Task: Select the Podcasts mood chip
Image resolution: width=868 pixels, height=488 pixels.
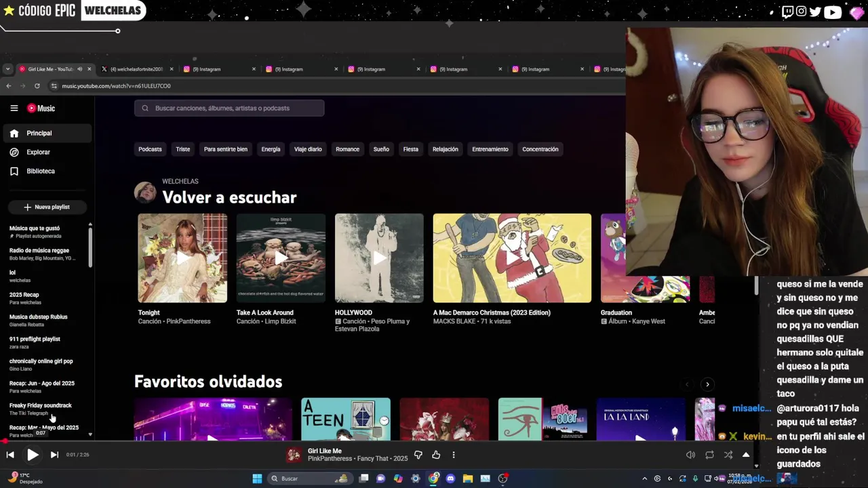Action: coord(150,149)
